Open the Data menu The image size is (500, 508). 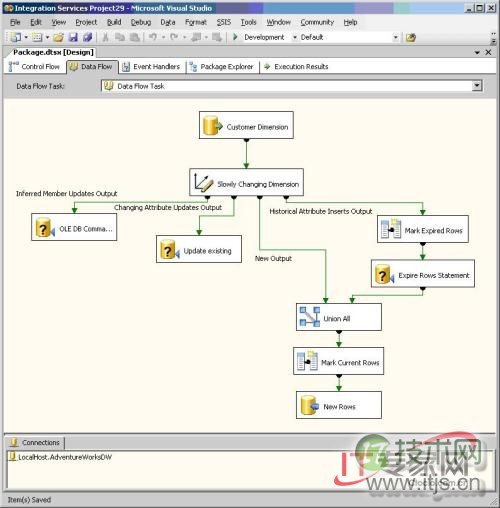pyautogui.click(x=168, y=22)
